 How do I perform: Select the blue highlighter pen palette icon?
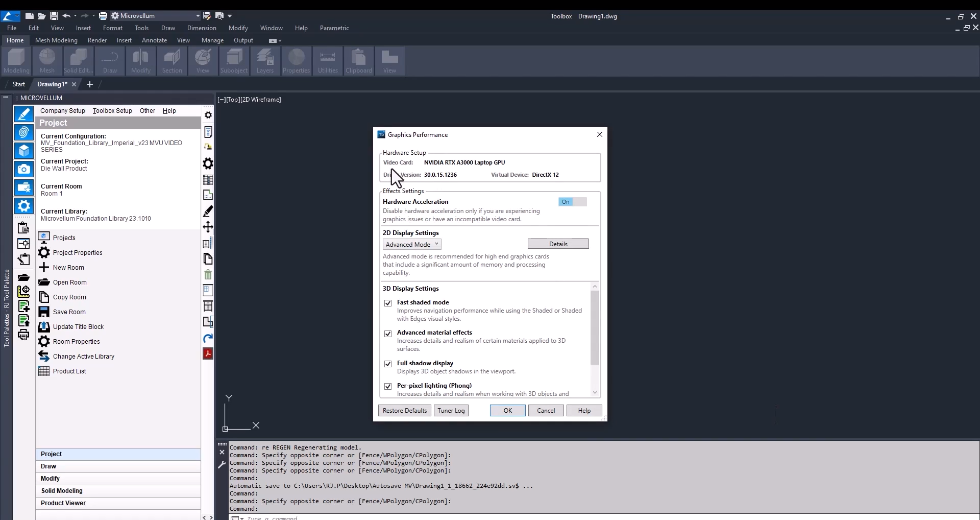click(x=23, y=114)
